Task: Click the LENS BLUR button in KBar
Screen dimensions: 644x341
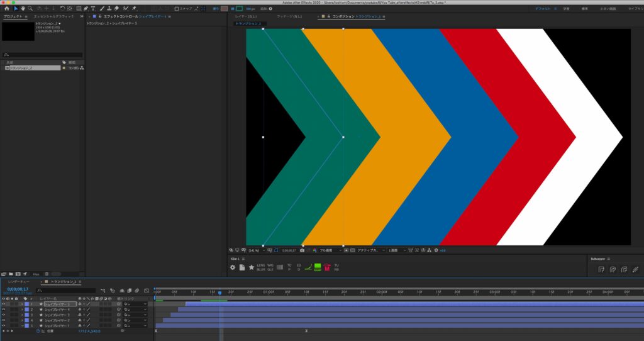Action: (x=261, y=267)
